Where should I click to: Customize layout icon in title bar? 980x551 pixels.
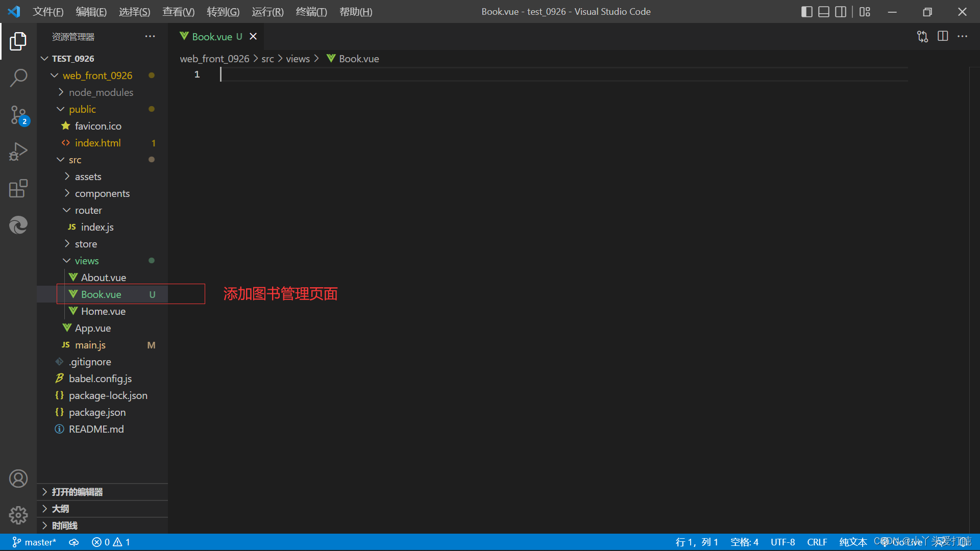tap(865, 12)
